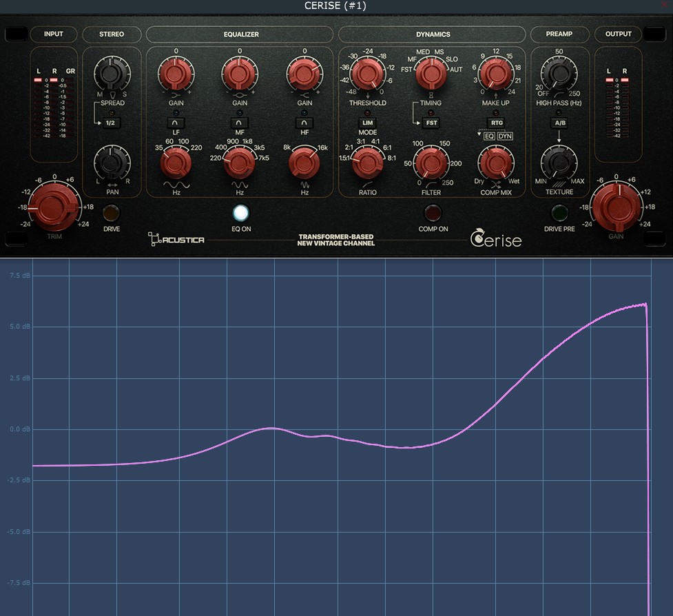Click the THRESHOLD knob
Viewport: 673px width, 616px height.
(x=367, y=74)
